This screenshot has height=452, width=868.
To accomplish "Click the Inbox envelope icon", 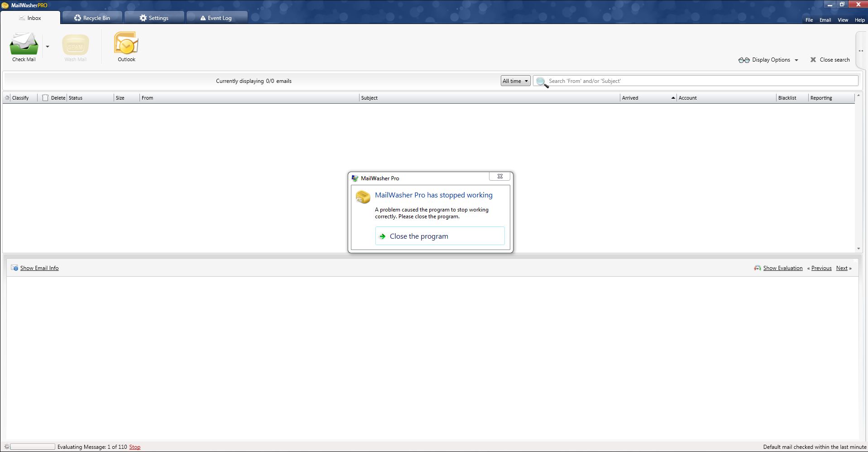I will (22, 18).
